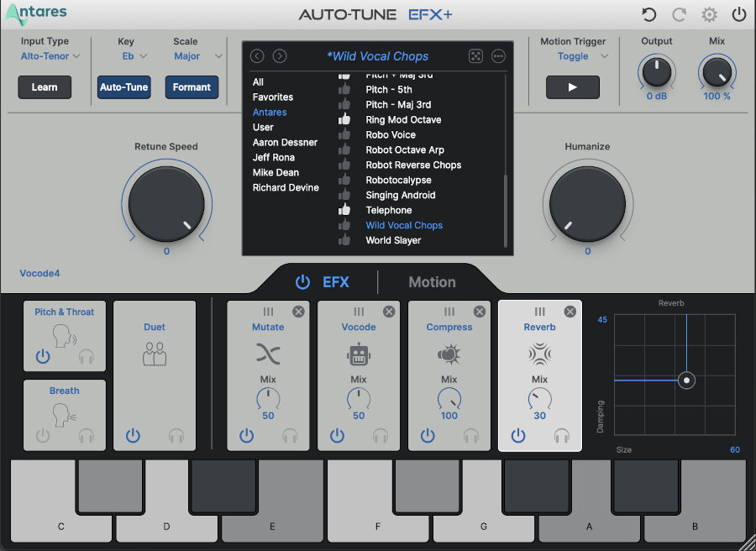Toggle power on the Vocode module
The width and height of the screenshot is (756, 551).
click(x=337, y=436)
